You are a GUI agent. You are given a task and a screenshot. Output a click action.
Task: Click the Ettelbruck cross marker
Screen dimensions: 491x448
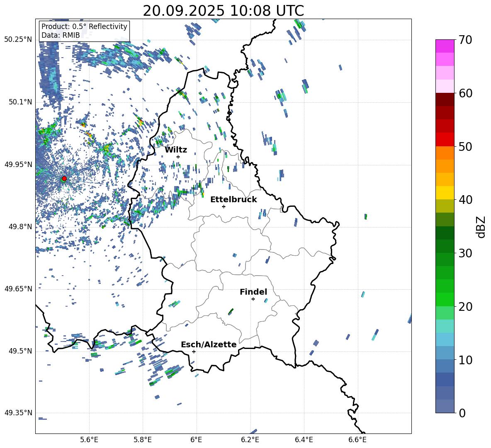(x=224, y=206)
